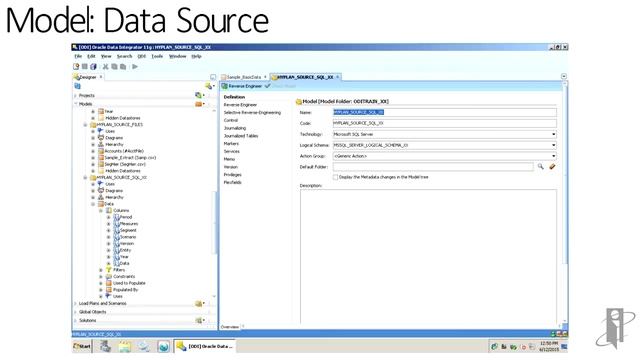Collapse the Columns tree node

click(x=101, y=211)
